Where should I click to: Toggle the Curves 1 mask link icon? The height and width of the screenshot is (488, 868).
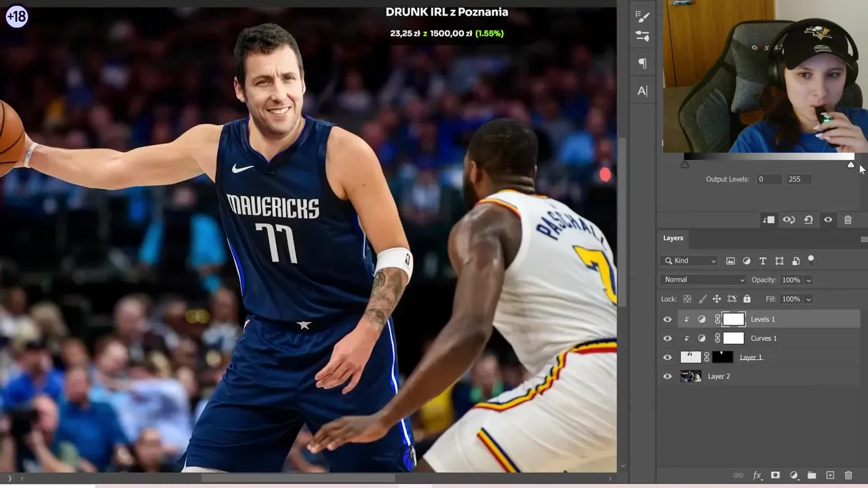point(717,338)
